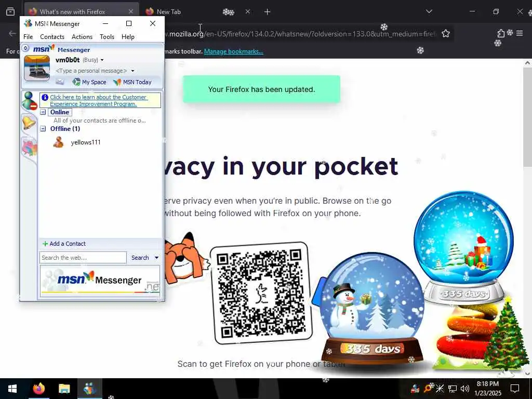Collapse the Offline (1) contacts group

43,129
